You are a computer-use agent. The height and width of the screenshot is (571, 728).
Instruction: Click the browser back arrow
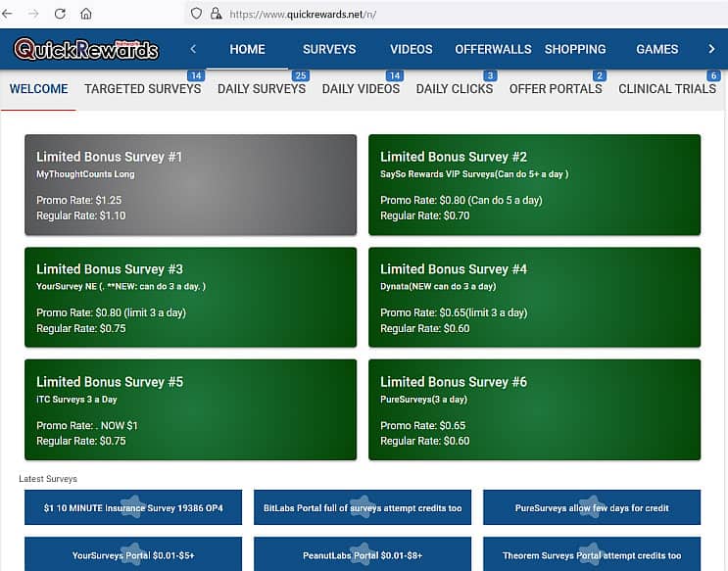coord(7,14)
